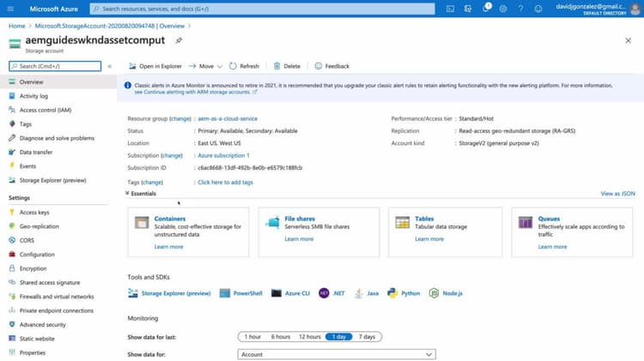
Task: Open Firewalls and virtual networks
Action: 58,297
